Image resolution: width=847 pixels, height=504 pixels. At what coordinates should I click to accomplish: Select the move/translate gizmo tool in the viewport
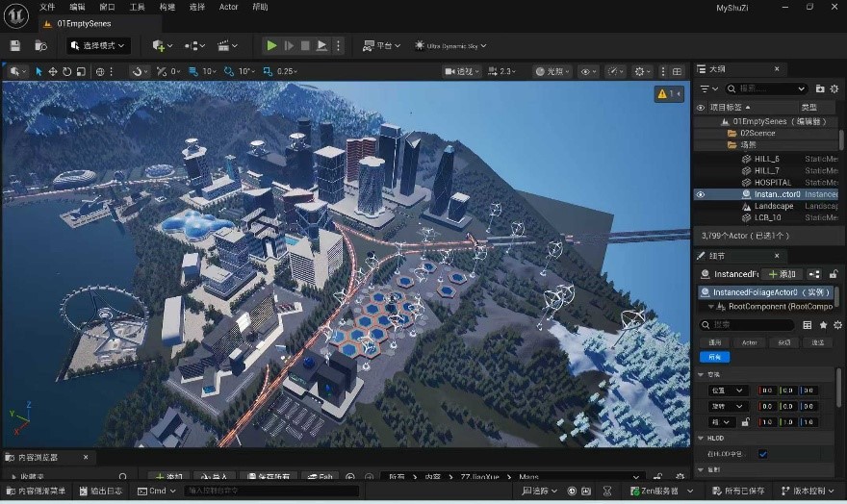[53, 71]
